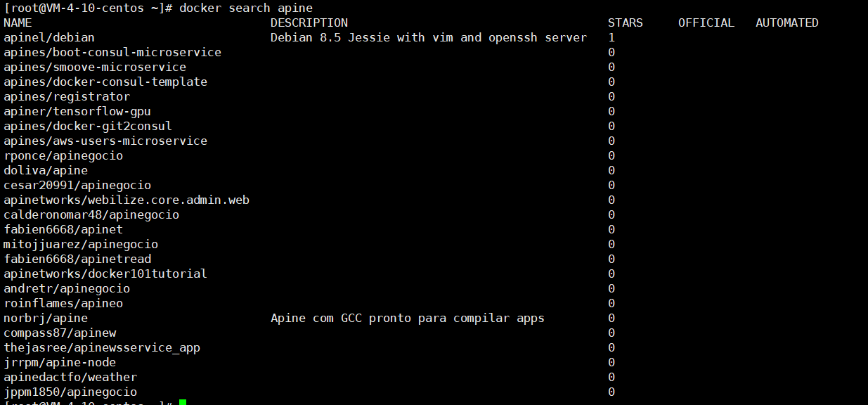Select apines/boot-consul-microservice entry
The height and width of the screenshot is (405, 868).
pos(112,52)
